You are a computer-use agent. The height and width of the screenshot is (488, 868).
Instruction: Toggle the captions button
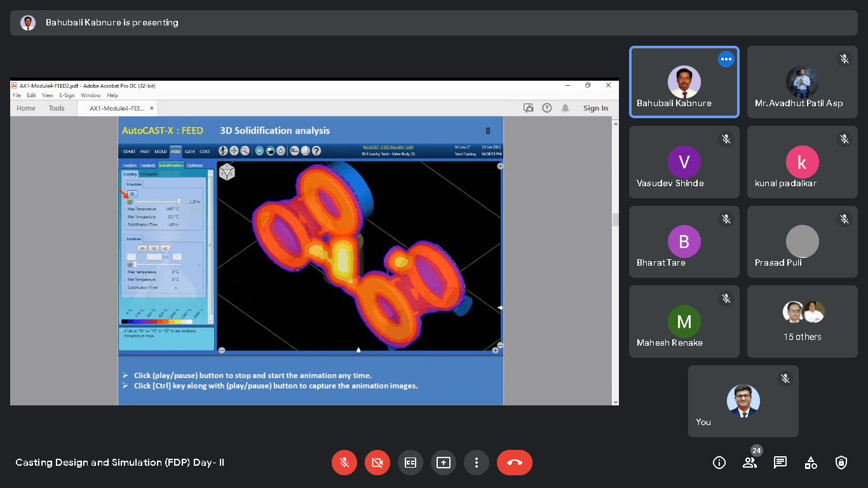point(410,463)
